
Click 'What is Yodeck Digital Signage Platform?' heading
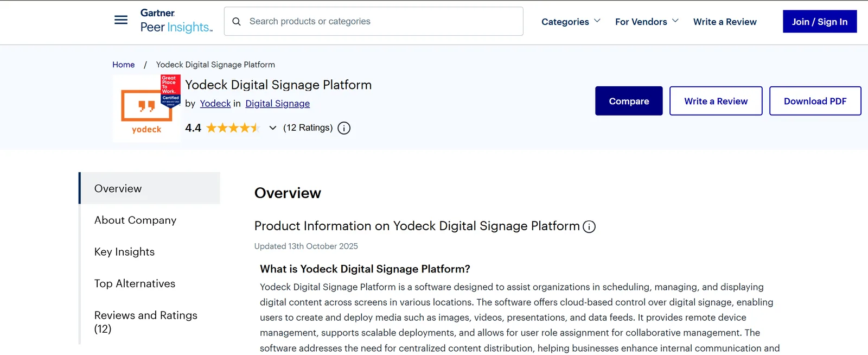(x=365, y=269)
